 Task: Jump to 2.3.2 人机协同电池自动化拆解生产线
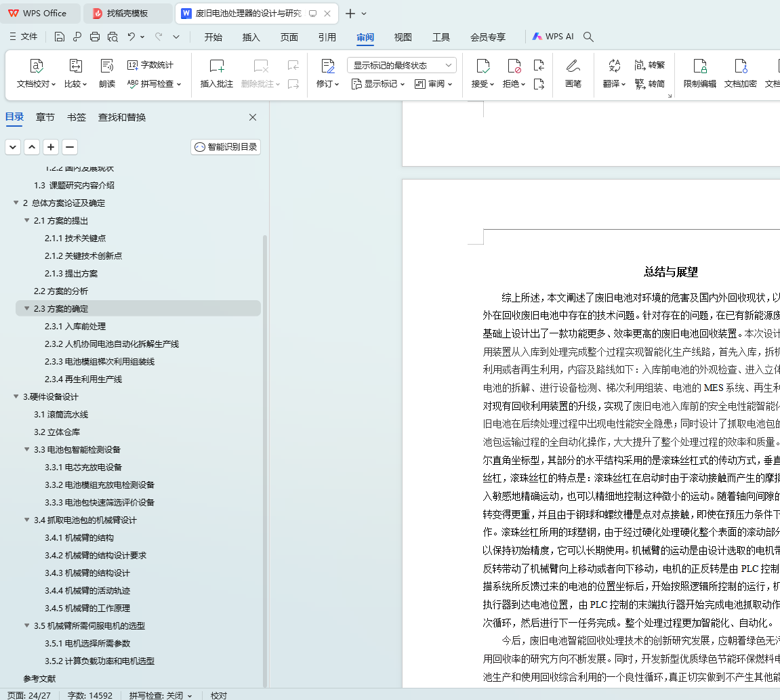click(x=112, y=344)
